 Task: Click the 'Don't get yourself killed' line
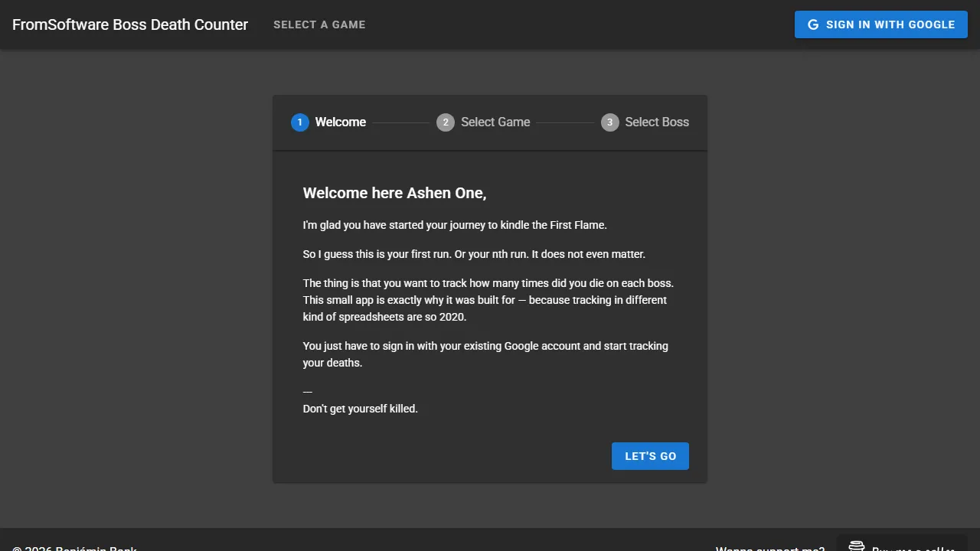(360, 409)
